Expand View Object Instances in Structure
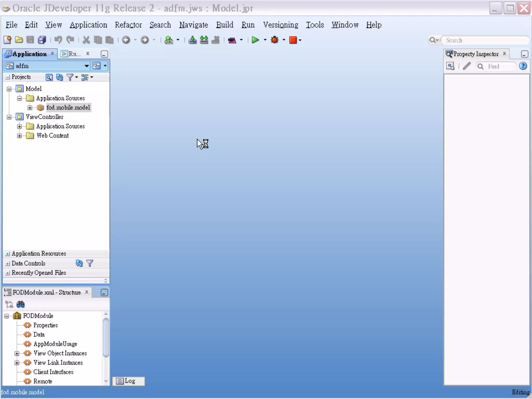The height and width of the screenshot is (399, 532). click(17, 353)
